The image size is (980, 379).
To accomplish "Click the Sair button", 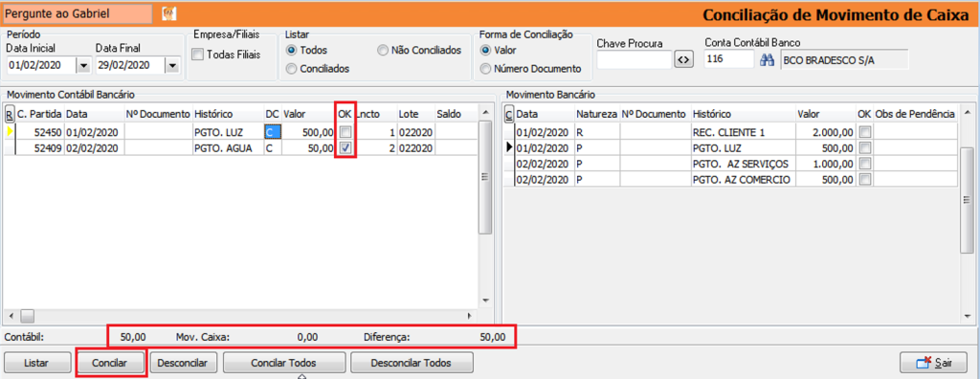I will pyautogui.click(x=934, y=363).
